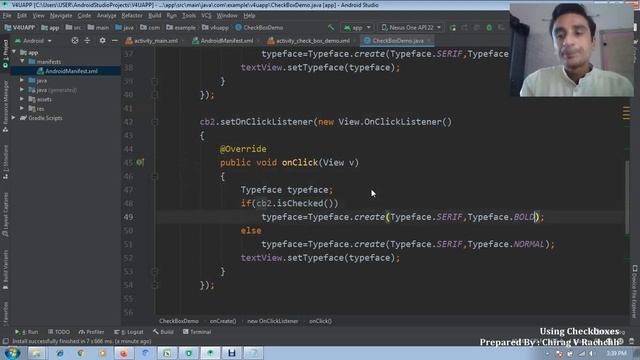The width and height of the screenshot is (640, 360).
Task: Open the app run configuration dropdown
Action: (357, 27)
